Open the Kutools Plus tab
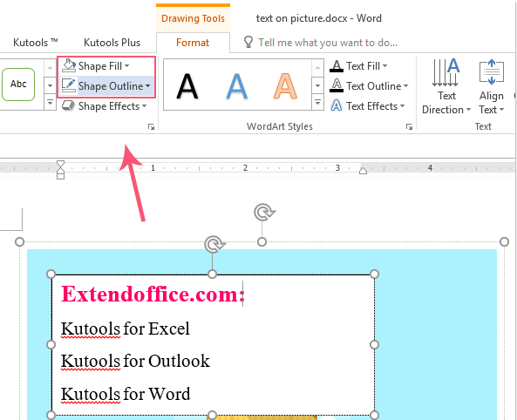The height and width of the screenshot is (420, 517). [112, 43]
